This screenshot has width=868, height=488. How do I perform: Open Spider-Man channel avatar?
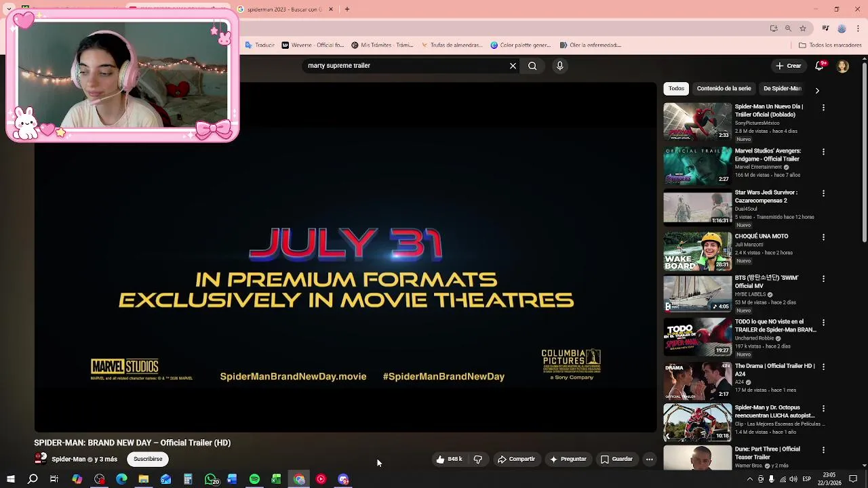click(x=41, y=459)
